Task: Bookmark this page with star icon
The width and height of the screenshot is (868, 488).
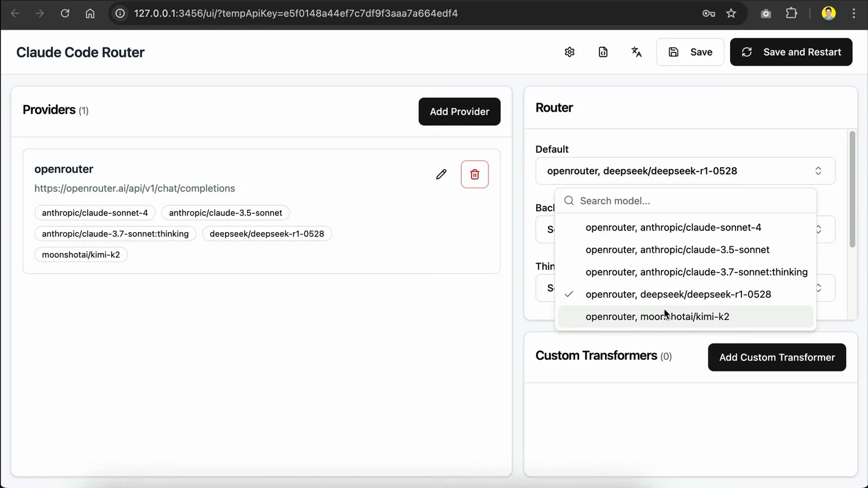Action: [731, 13]
